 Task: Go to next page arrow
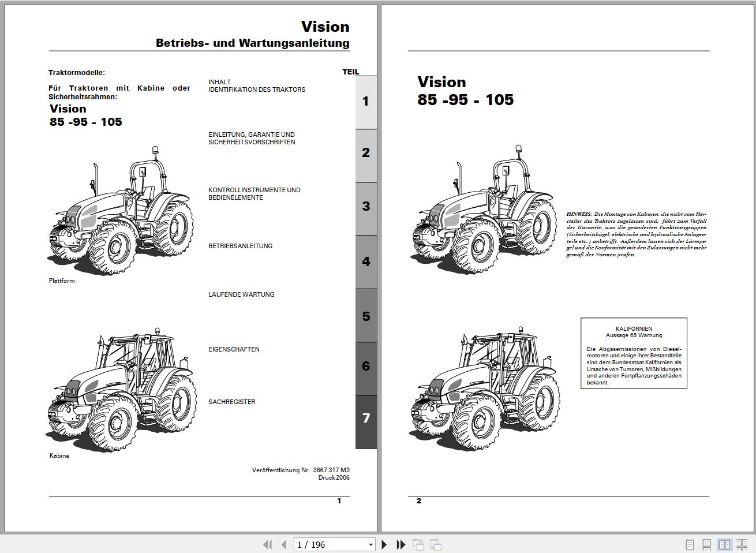point(384,544)
